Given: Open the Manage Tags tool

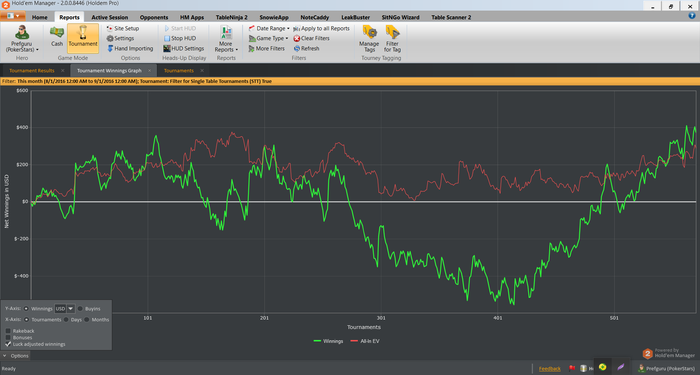Looking at the screenshot, I should coord(369,39).
